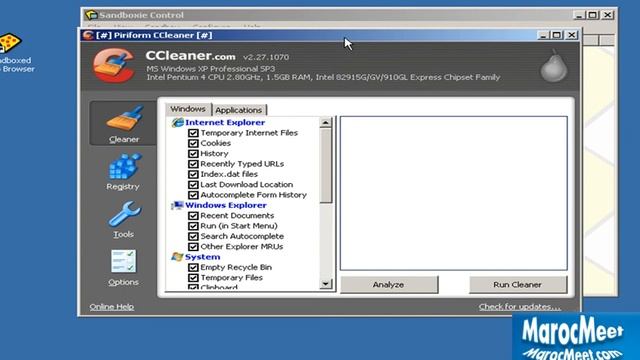Uncheck Temporary Internet Files

pyautogui.click(x=193, y=133)
